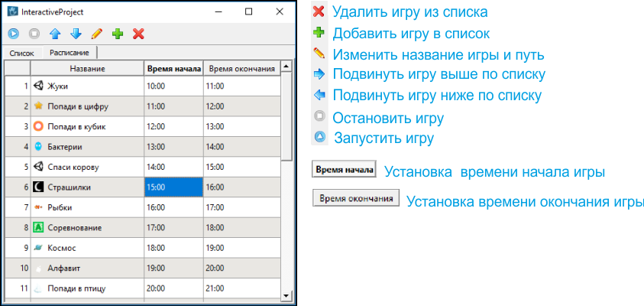Click the Время начала column header in table

pos(173,68)
